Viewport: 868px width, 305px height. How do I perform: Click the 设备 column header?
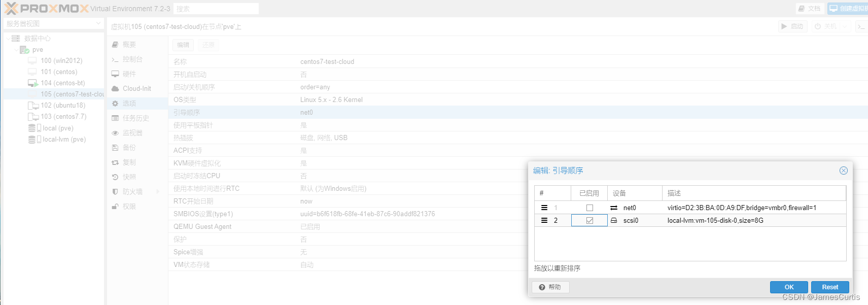pos(635,193)
